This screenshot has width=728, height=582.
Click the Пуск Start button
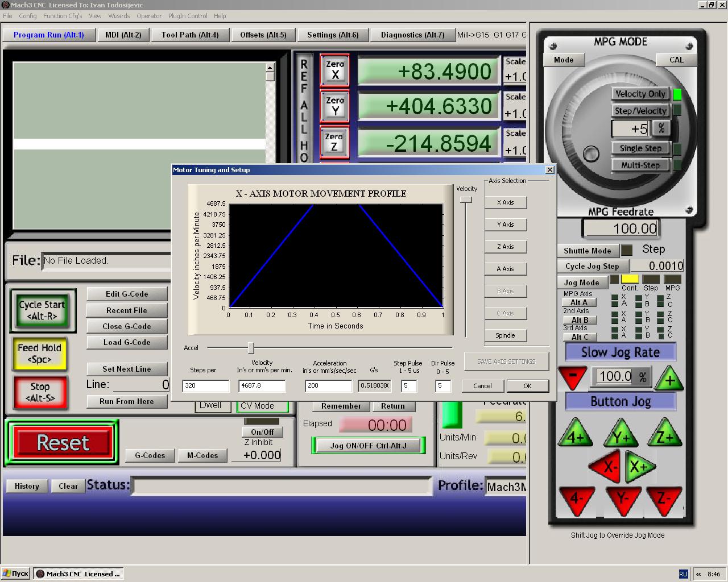[16, 573]
